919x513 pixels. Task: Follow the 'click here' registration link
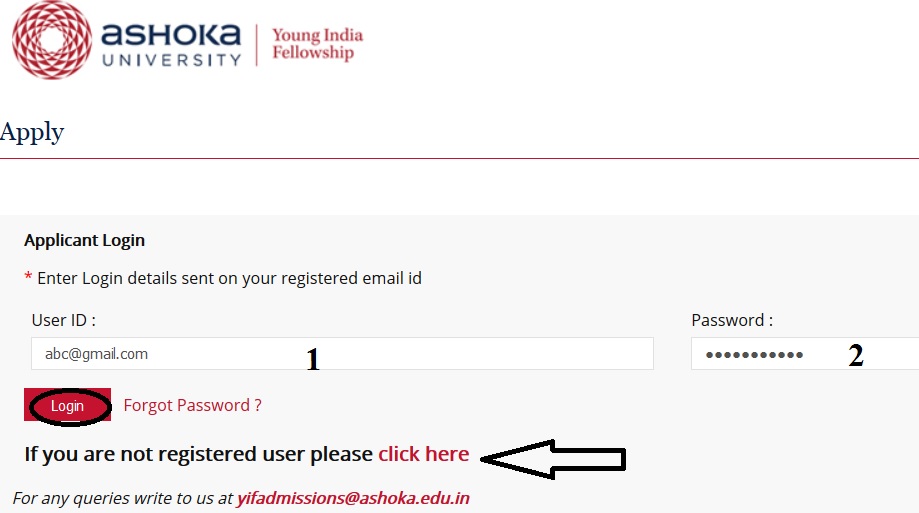point(424,454)
